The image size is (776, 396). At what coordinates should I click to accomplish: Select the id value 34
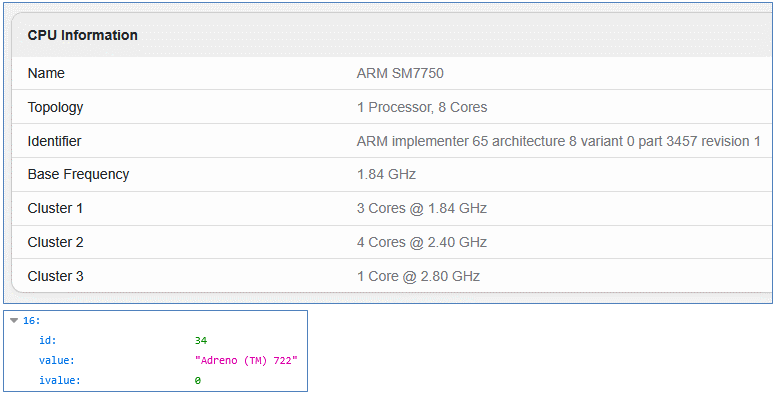201,341
